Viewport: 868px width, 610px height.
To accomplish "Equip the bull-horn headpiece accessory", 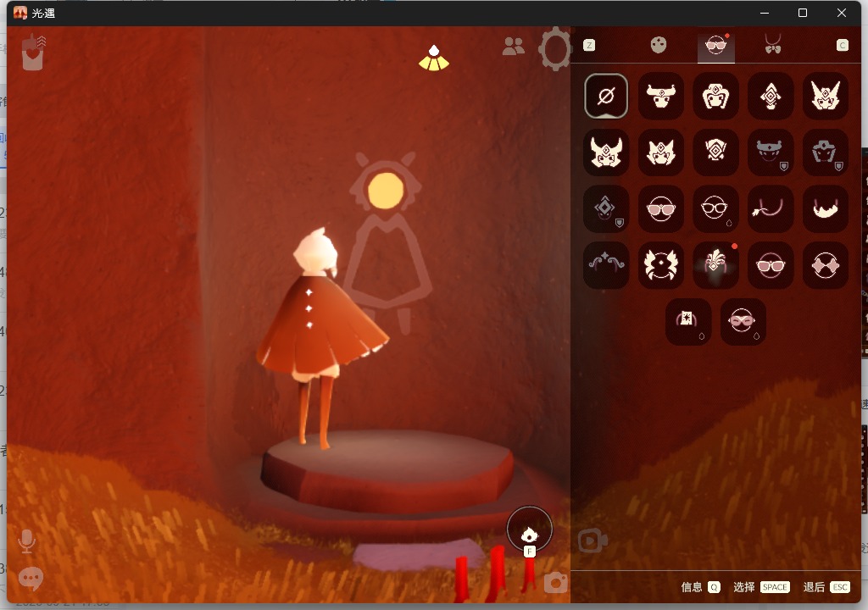I will point(660,96).
